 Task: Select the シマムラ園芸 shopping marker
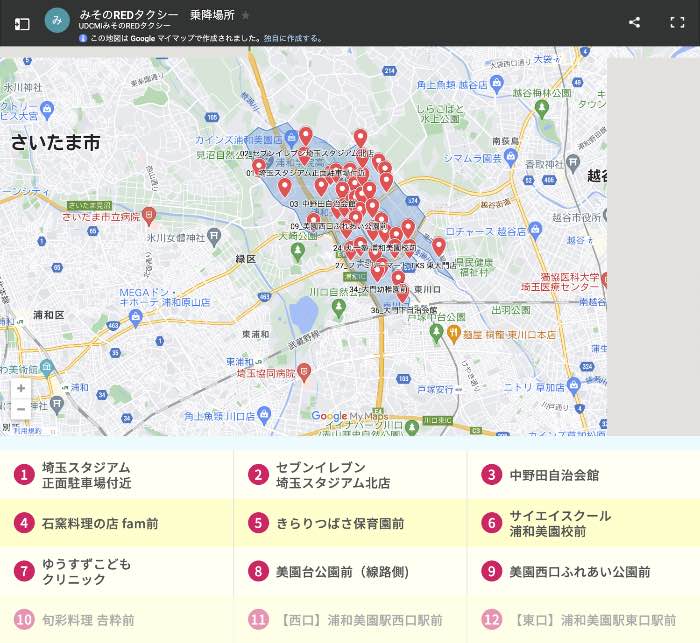tap(510, 157)
